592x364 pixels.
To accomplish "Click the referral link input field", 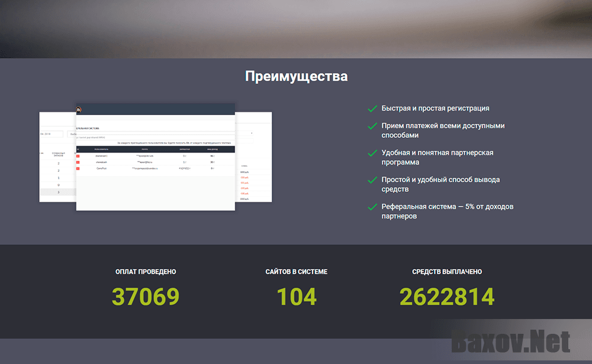I will 154,136.
